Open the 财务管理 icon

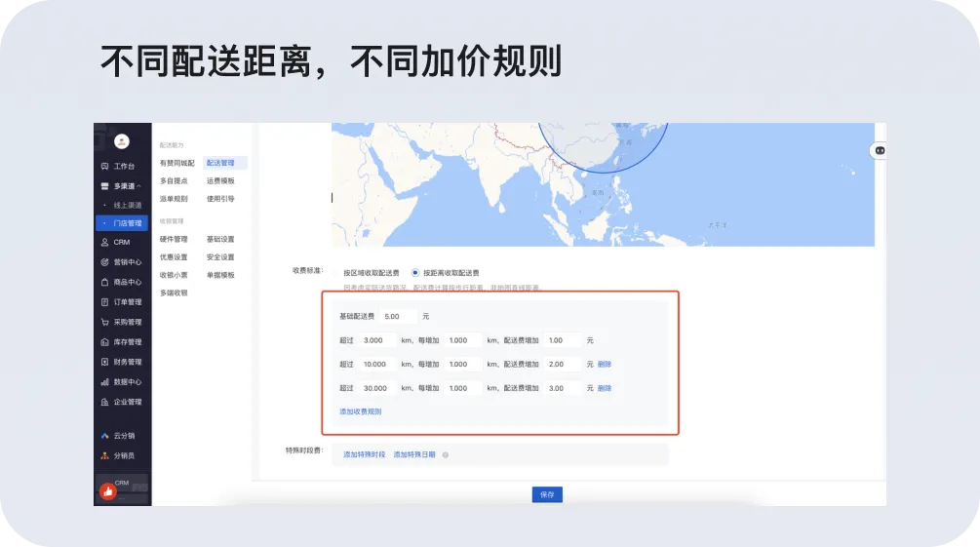point(104,362)
